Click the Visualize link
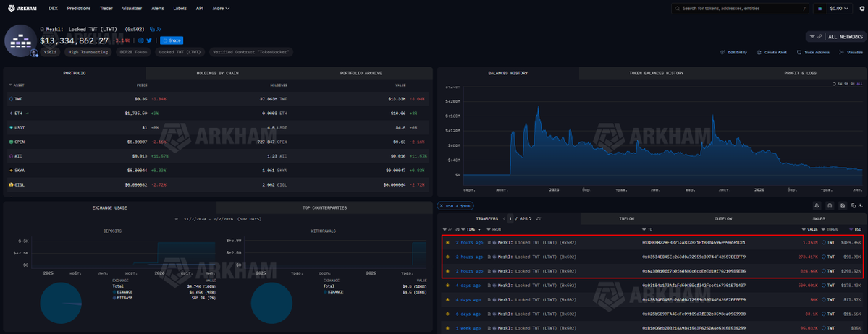868x334 pixels. (851, 52)
